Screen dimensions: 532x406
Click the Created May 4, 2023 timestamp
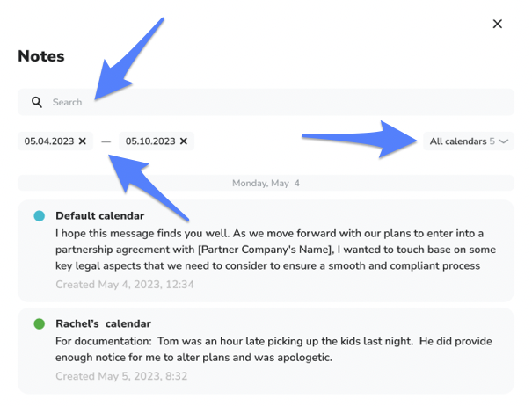coord(124,285)
